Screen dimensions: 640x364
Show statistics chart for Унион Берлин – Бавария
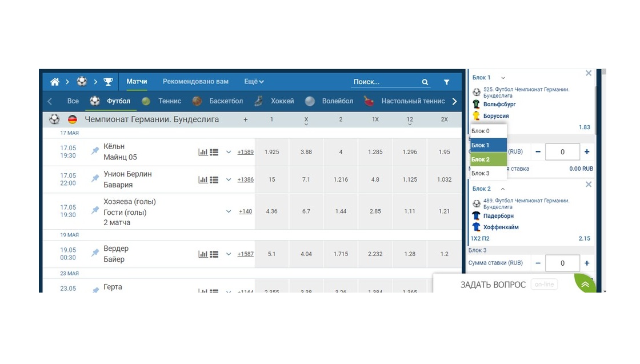point(203,179)
